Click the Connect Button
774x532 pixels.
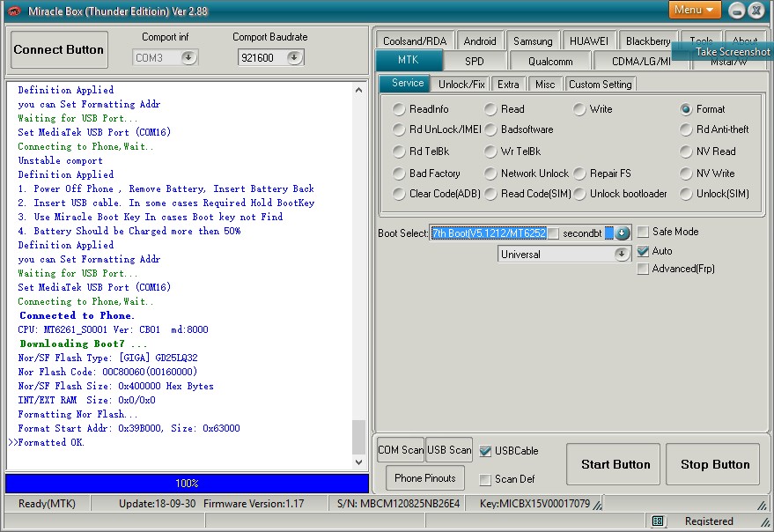59,49
